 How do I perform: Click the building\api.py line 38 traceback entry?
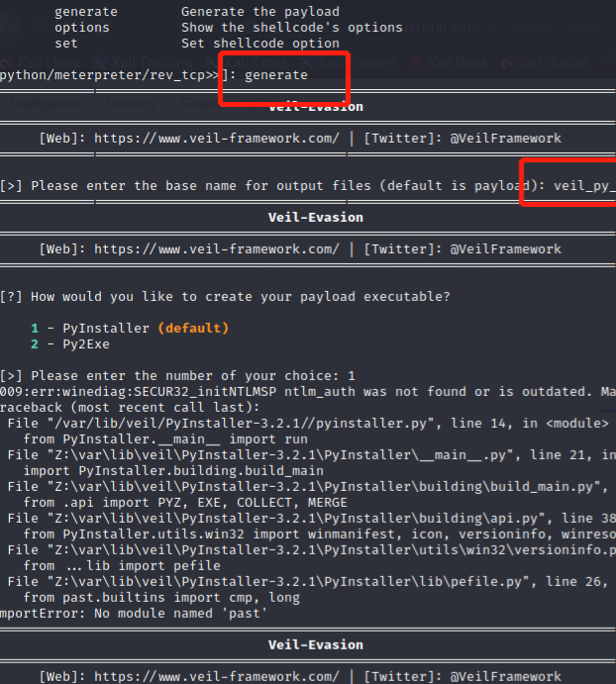coord(312,519)
